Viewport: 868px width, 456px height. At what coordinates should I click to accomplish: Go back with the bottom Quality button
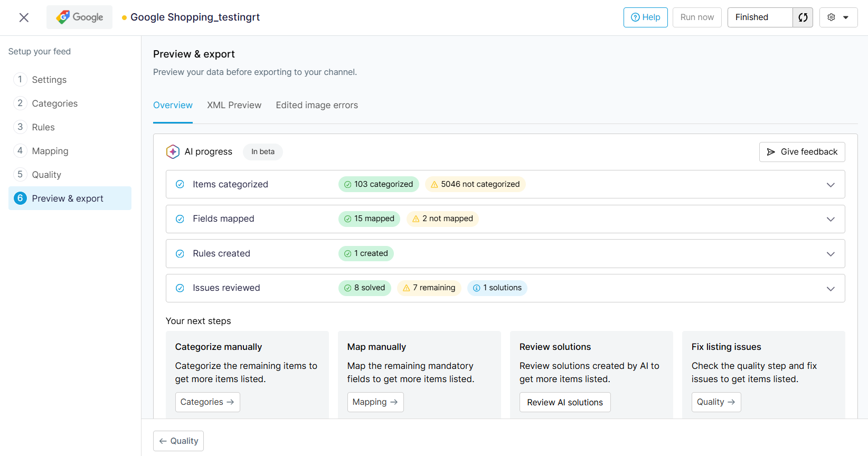click(x=178, y=441)
